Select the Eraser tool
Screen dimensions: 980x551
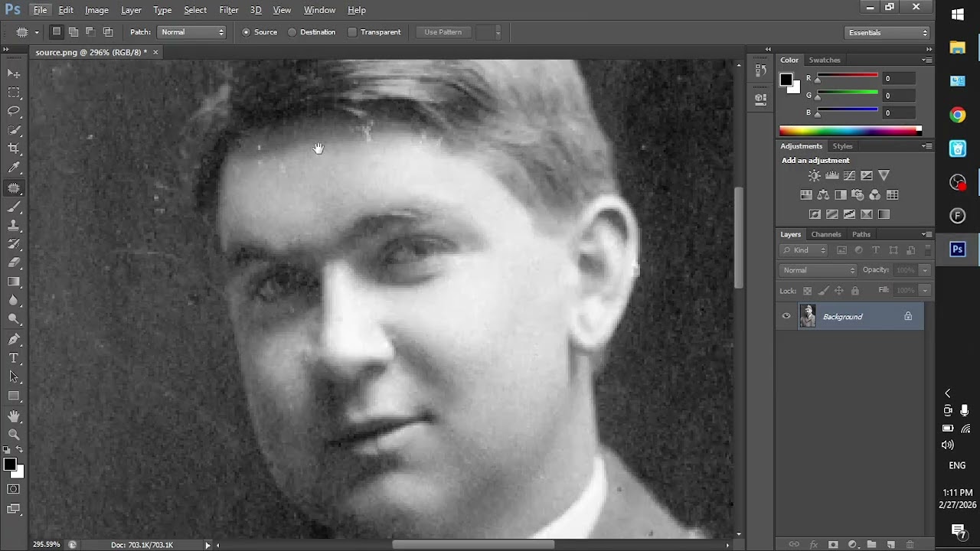pos(14,262)
